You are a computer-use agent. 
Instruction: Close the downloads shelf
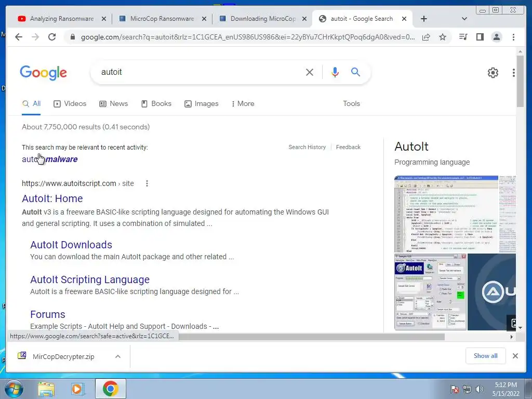tap(515, 356)
